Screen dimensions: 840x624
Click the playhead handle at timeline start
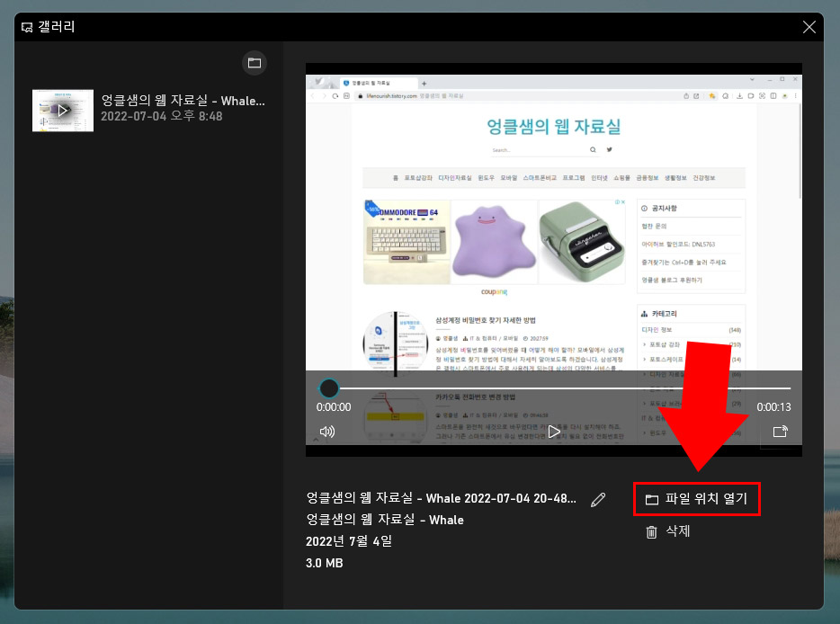pyautogui.click(x=329, y=388)
